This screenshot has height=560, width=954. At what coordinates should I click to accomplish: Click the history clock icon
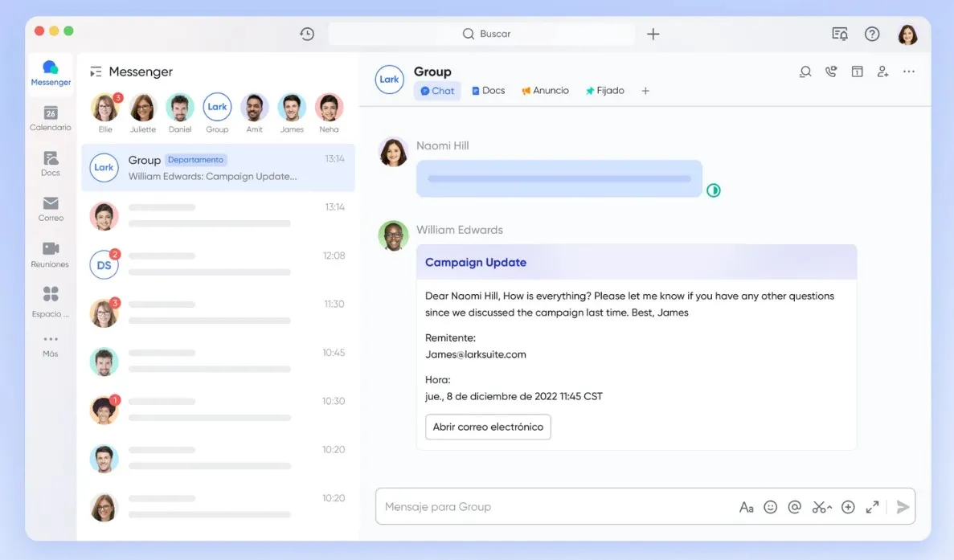pos(307,34)
